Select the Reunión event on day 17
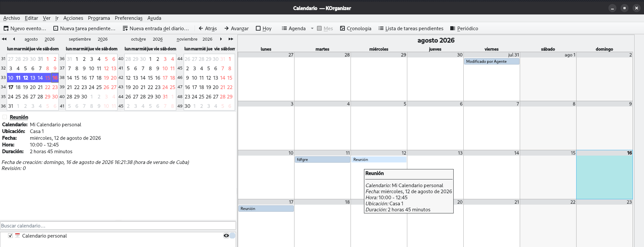Screen dimensions: 644x247 (x=266, y=209)
